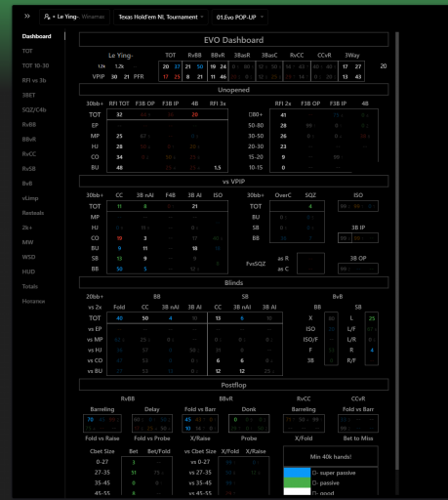This screenshot has height=500, width=448.
Task: Open the HUD sidebar tab
Action: pyautogui.click(x=28, y=271)
